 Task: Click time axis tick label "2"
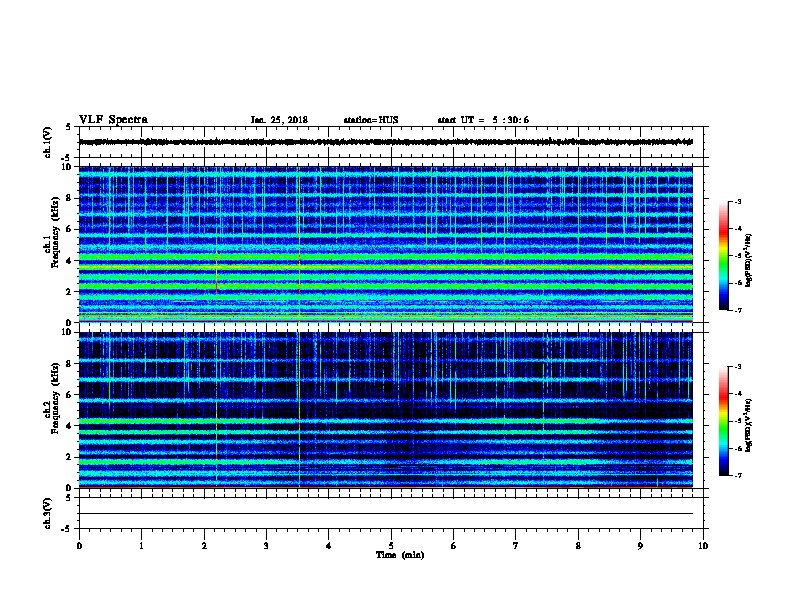[x=204, y=546]
